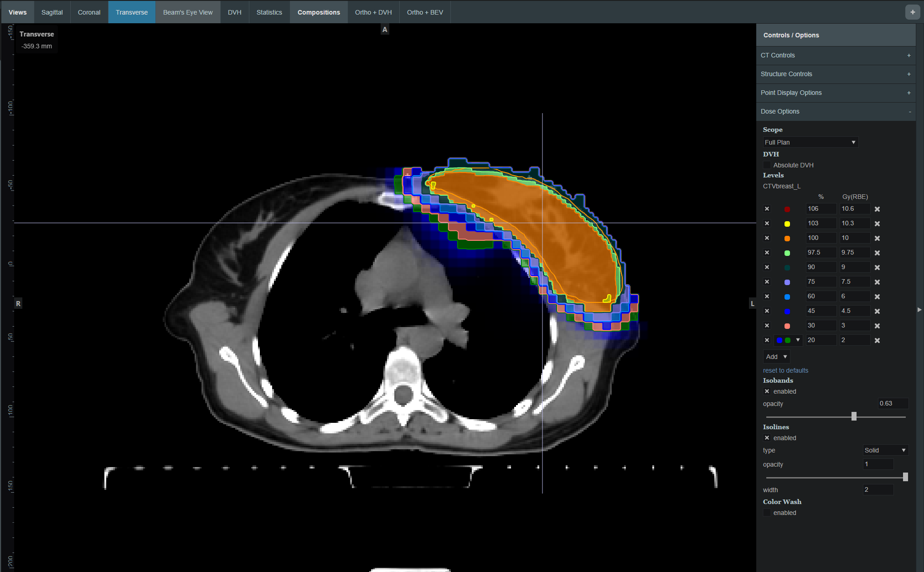This screenshot has width=924, height=572.
Task: Enable Color Wash checkbox
Action: 767,513
